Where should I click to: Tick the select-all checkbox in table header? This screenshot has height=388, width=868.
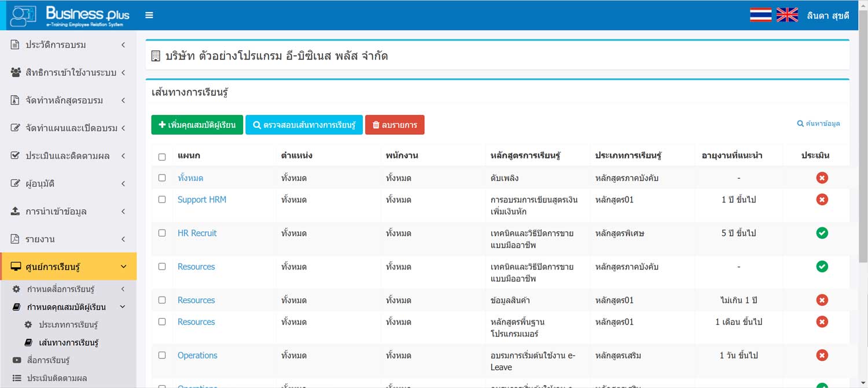162,157
